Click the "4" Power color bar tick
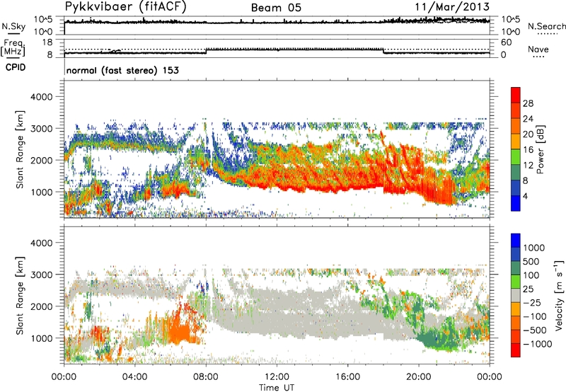 525,196
